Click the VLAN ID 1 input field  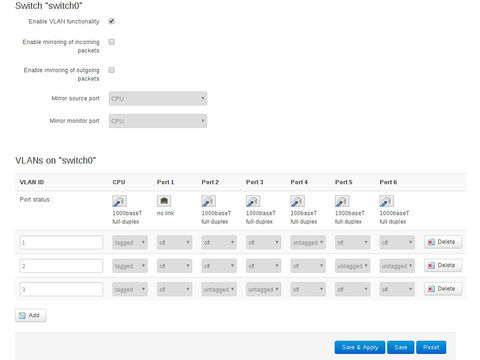[x=61, y=242]
